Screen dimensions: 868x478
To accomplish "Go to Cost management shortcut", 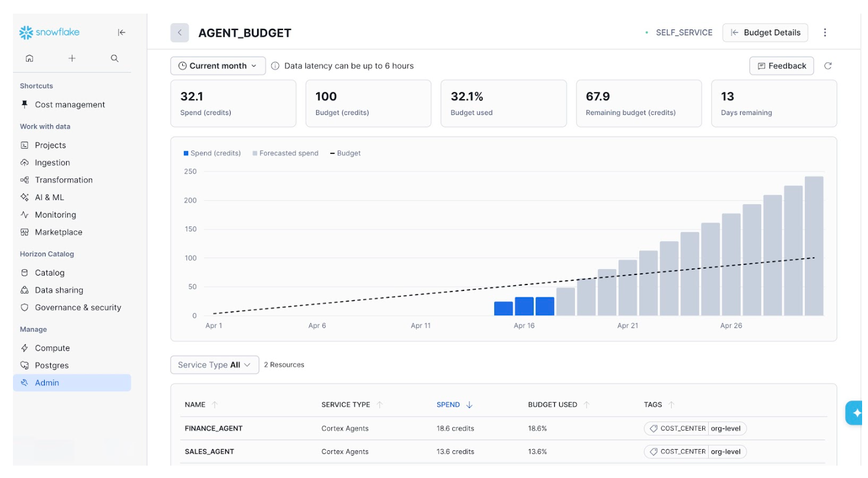I will (x=70, y=104).
